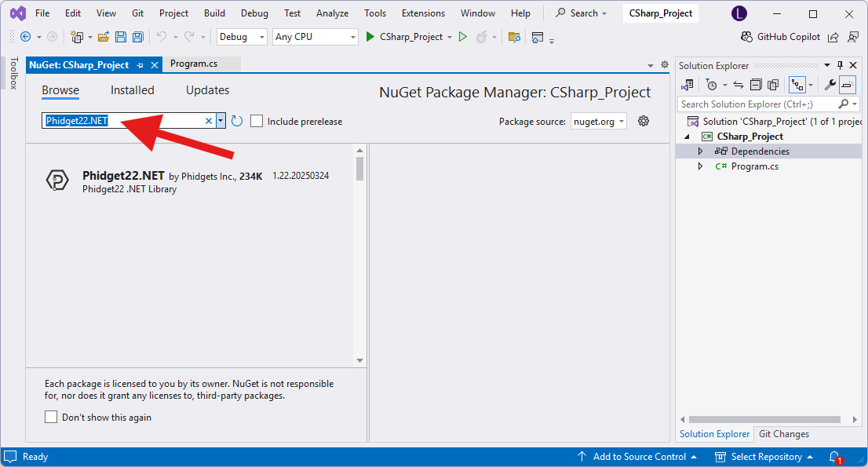
Task: Click the Redo arrow icon
Action: (x=189, y=37)
